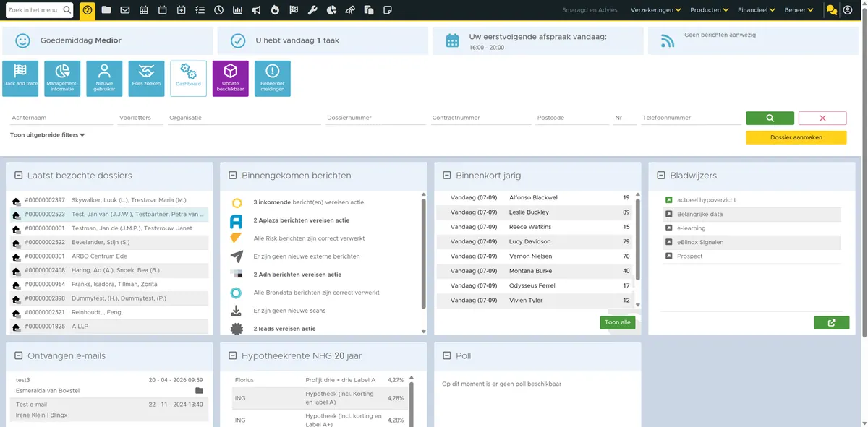
Task: Open the user profile icon
Action: coord(848,10)
